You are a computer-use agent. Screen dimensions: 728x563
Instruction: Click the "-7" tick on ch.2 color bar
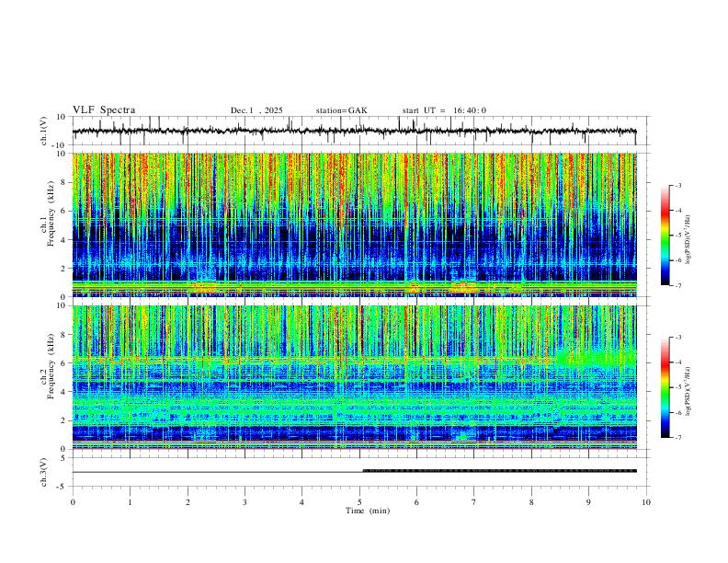coord(677,438)
